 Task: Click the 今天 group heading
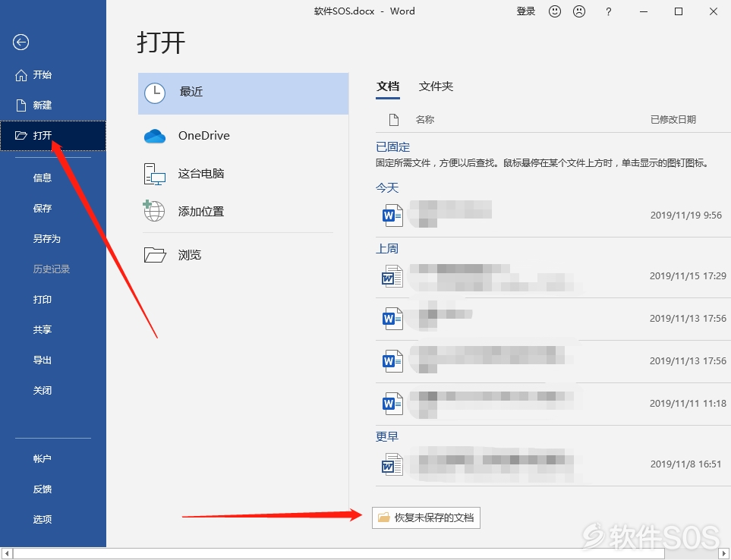point(387,187)
